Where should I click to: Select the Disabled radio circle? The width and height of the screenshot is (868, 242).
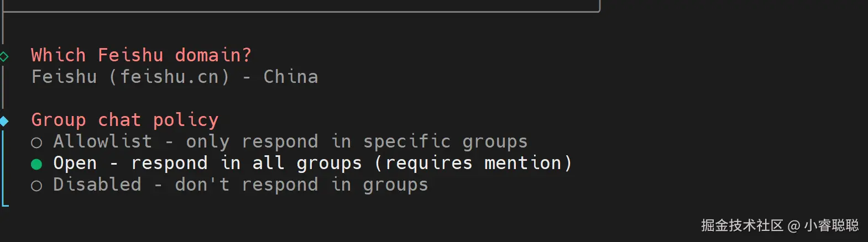tap(36, 186)
